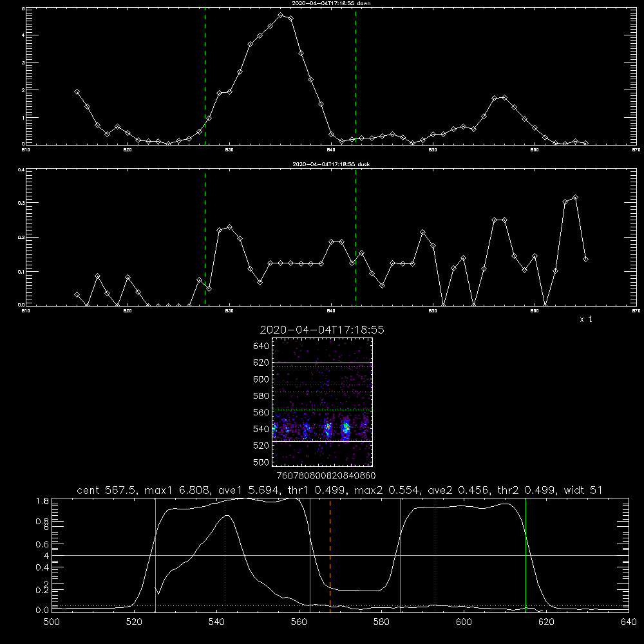Click the '600' label on spectrogram y-axis

(261, 379)
